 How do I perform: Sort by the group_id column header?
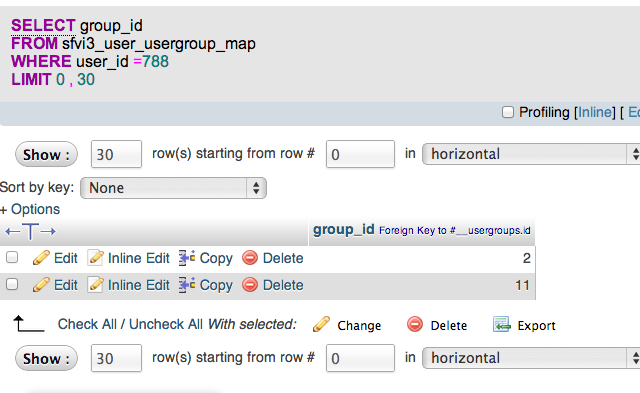[x=344, y=230]
